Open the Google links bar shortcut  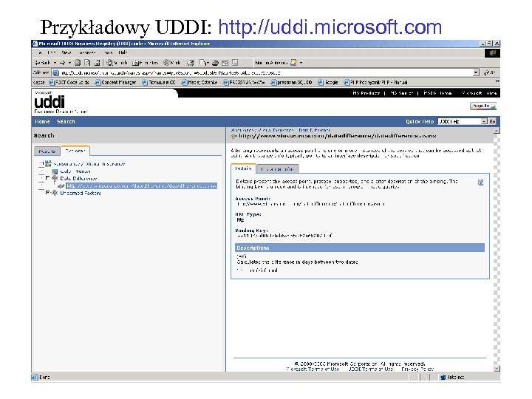coord(328,83)
